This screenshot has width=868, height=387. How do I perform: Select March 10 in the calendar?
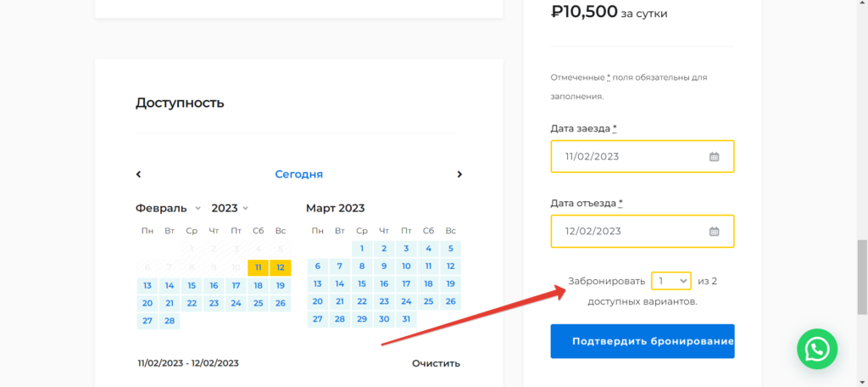pyautogui.click(x=406, y=266)
